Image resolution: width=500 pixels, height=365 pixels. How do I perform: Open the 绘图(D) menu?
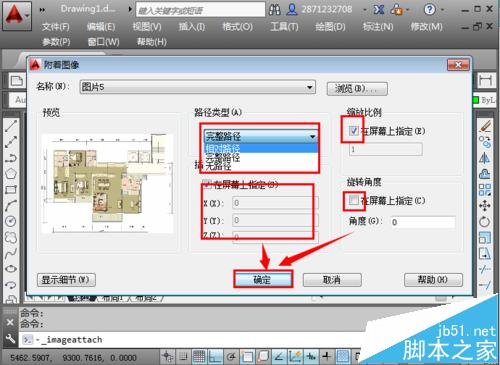tap(330, 27)
